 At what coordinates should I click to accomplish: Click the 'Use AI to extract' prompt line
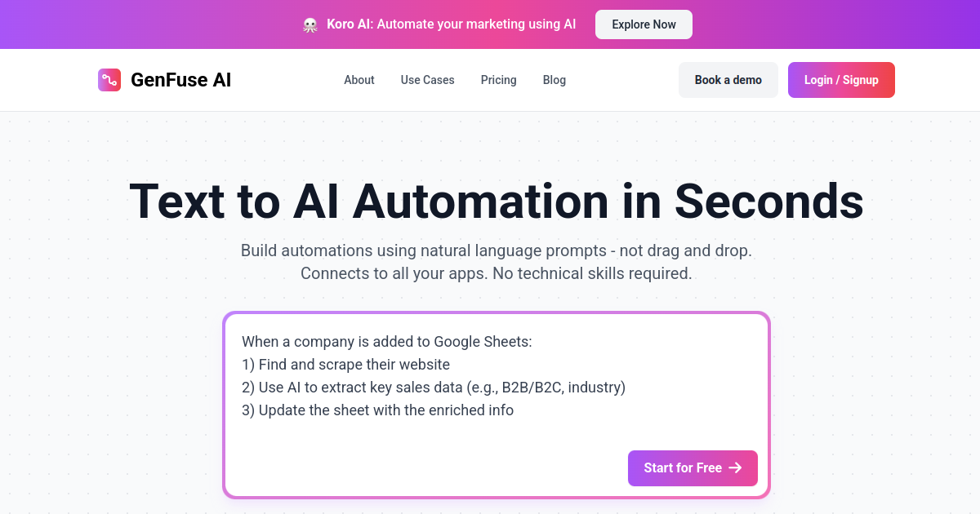pos(433,387)
